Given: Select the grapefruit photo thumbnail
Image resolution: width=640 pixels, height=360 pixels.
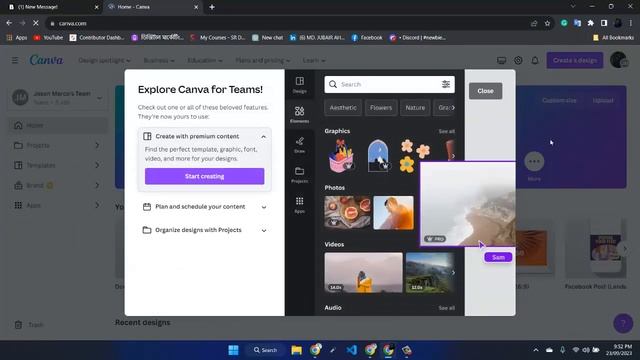Looking at the screenshot, I should tap(347, 213).
